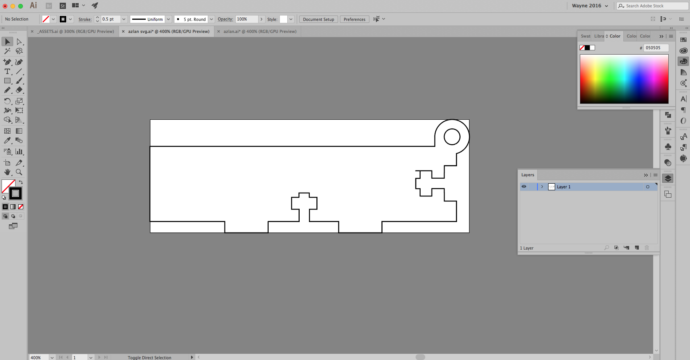Click inside the color spectrum picker
This screenshot has height=360, width=690.
click(624, 79)
